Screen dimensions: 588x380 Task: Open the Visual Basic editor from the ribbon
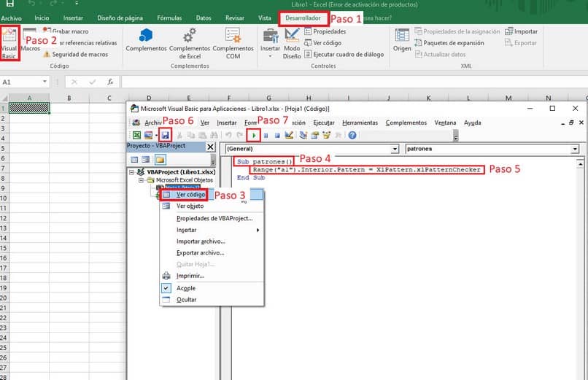9,43
